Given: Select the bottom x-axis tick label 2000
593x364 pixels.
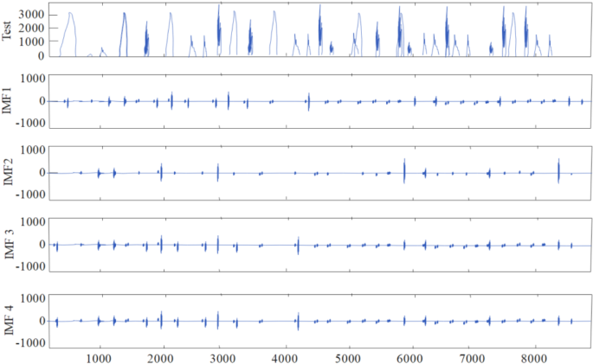Looking at the screenshot, I should pos(162,358).
